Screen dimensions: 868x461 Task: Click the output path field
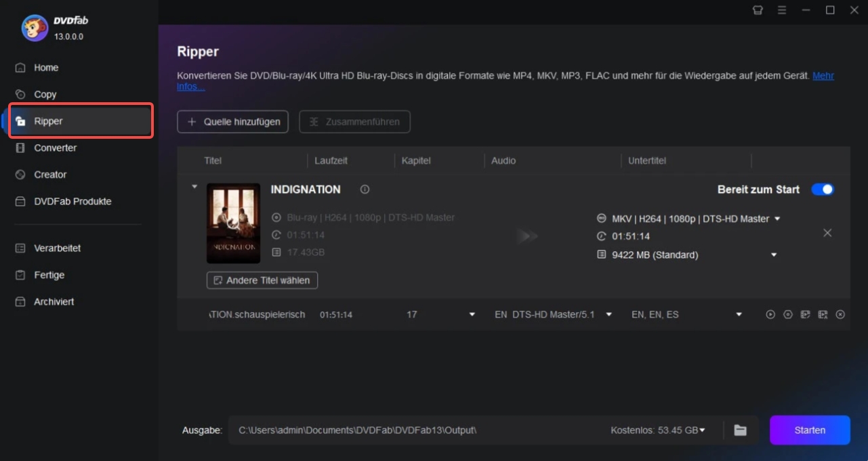413,431
